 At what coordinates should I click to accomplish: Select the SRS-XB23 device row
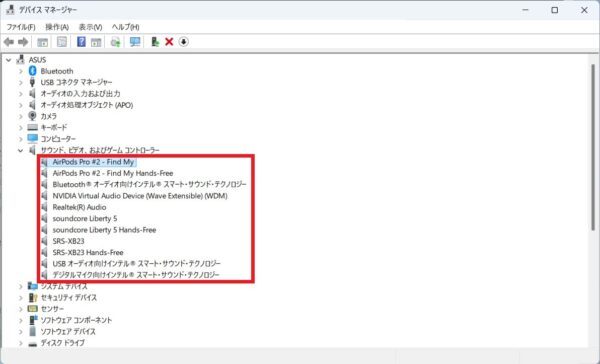click(68, 241)
